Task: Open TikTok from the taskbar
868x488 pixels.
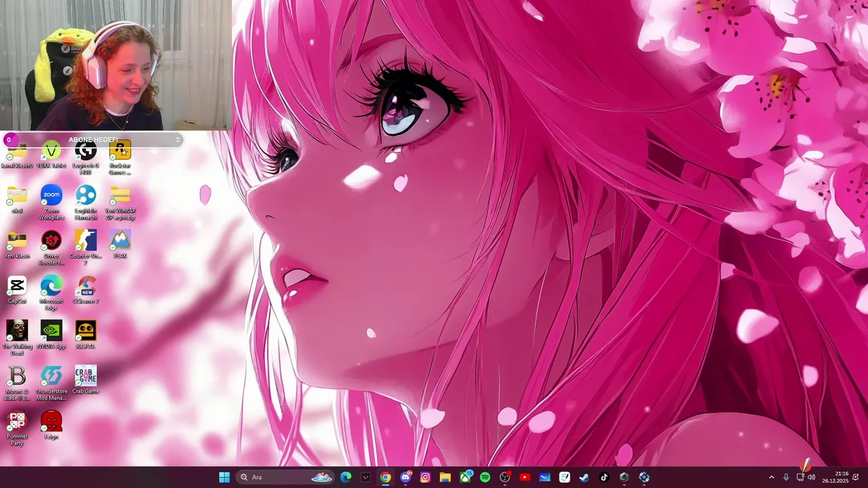Action: point(604,477)
